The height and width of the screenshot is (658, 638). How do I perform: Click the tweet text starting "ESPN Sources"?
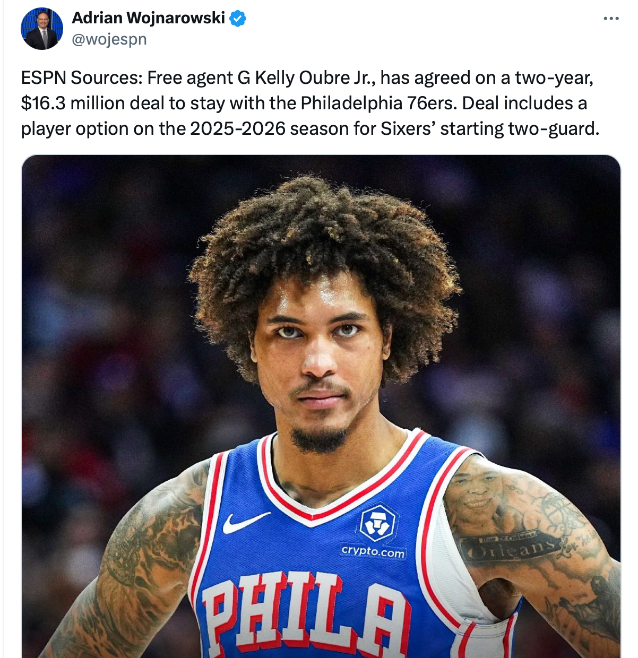point(310,103)
